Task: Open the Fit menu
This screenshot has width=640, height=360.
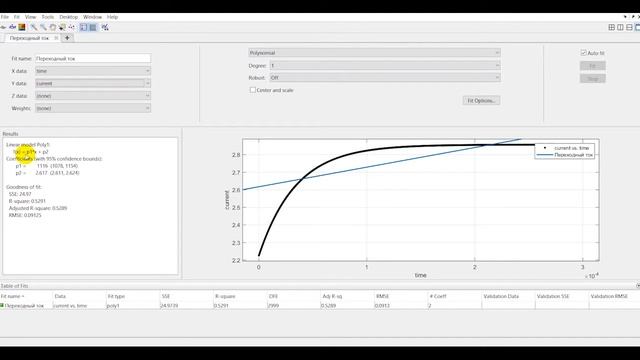Action: (17, 17)
